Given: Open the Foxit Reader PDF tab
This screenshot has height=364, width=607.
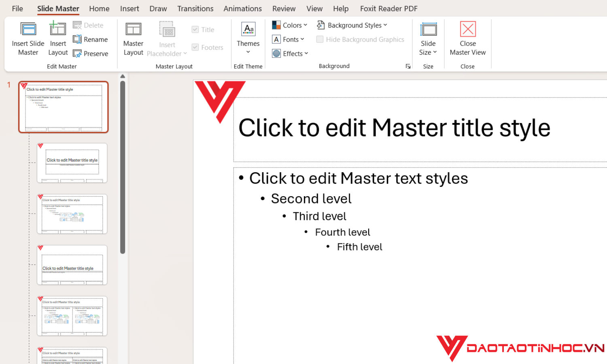Looking at the screenshot, I should [x=388, y=8].
